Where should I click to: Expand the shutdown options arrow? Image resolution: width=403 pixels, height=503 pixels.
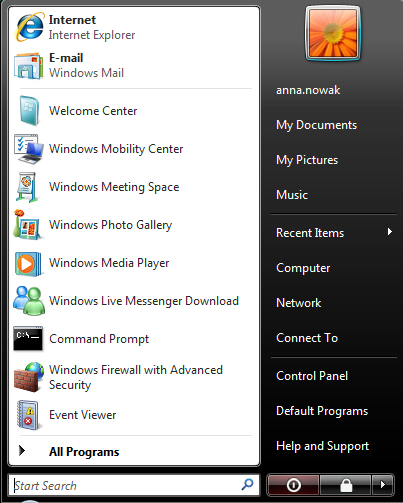(383, 485)
